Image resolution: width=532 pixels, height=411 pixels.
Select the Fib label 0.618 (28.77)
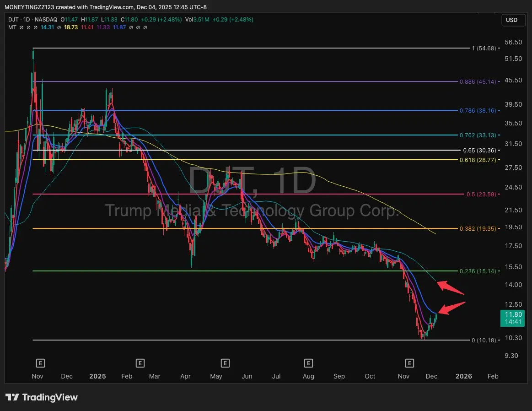(x=478, y=160)
